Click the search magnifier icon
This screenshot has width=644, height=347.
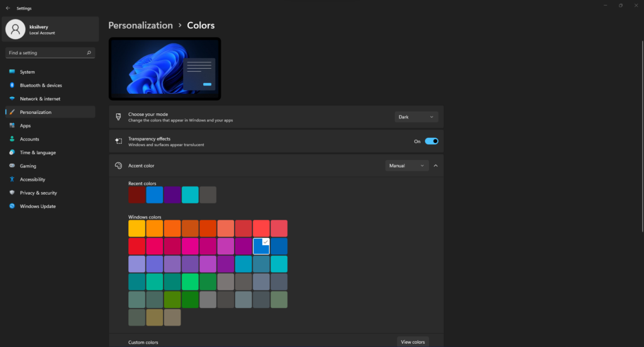89,53
